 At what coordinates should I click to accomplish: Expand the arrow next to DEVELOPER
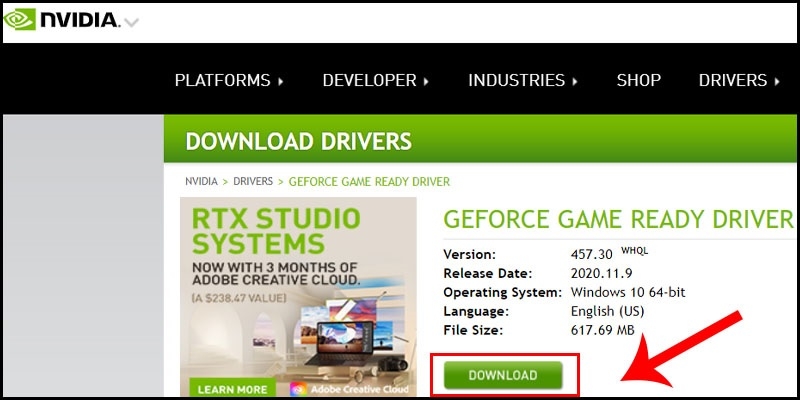pyautogui.click(x=426, y=81)
